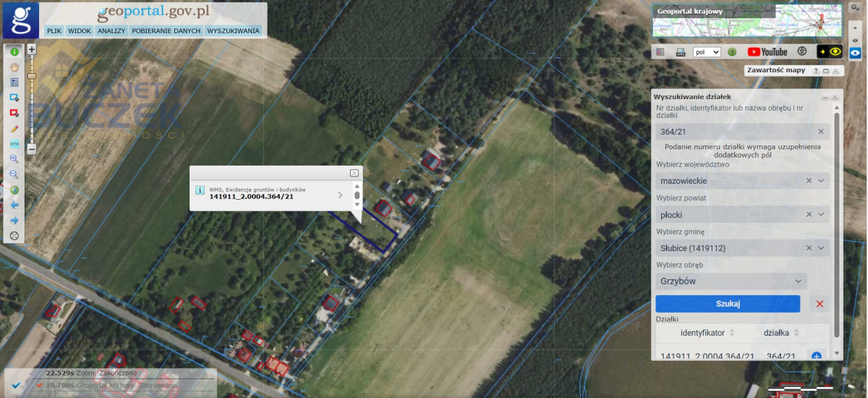The image size is (868, 398).
Task: Click the blue Szukaj button
Action: point(728,304)
